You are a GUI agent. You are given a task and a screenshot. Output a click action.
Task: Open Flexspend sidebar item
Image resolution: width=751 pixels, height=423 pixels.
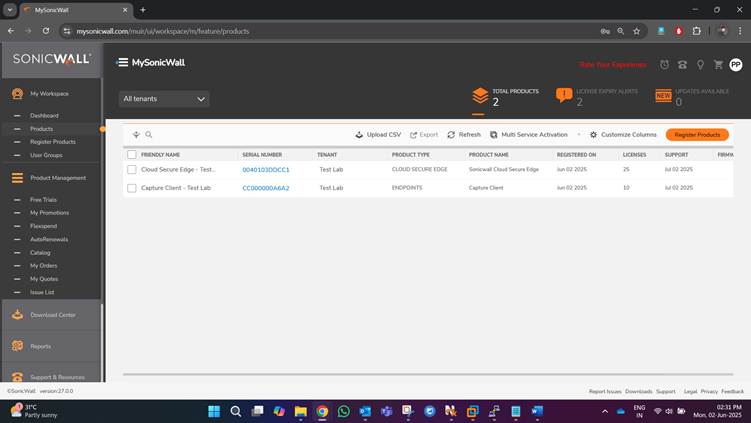coord(43,226)
